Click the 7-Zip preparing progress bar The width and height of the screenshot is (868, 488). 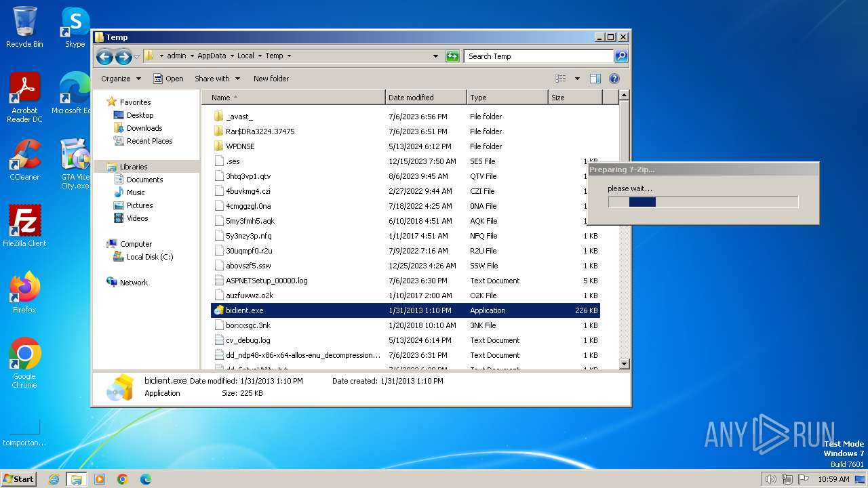click(703, 202)
